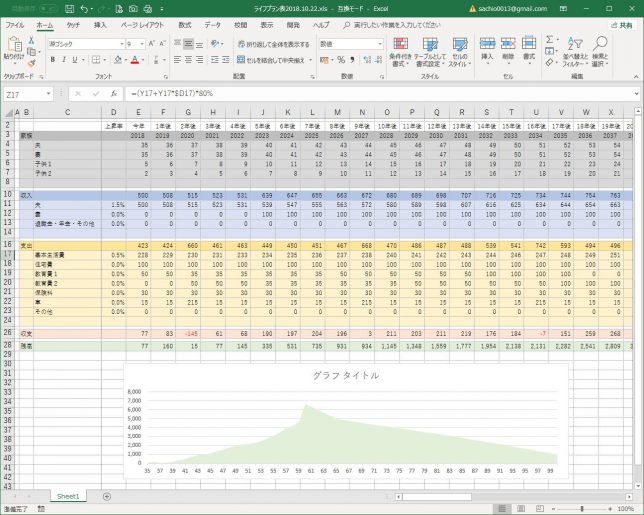Toggle underline formatting
Screen dimensions: 644x515
tap(75, 60)
